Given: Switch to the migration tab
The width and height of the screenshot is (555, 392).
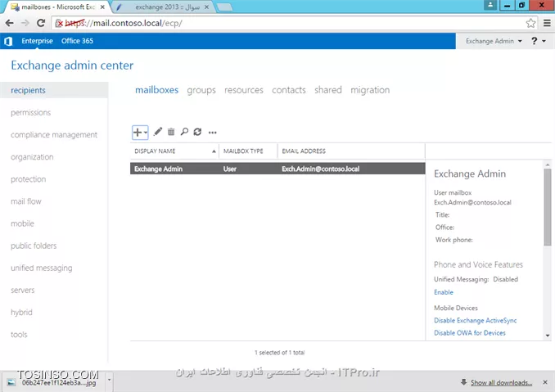Looking at the screenshot, I should (x=370, y=90).
